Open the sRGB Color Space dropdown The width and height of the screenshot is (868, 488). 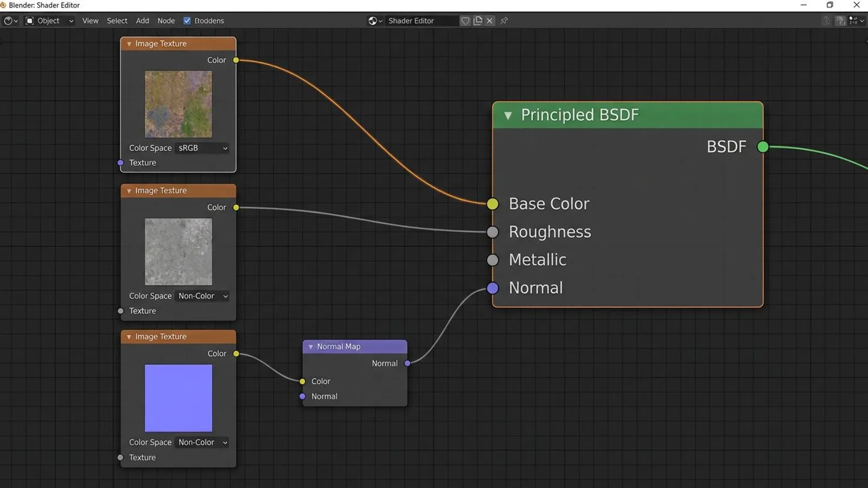coord(202,148)
